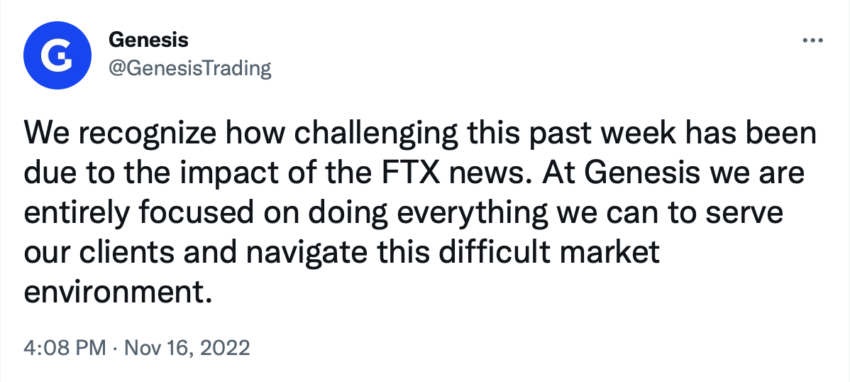This screenshot has height=382, width=850.
Task: Click the white G letter in the logo
Action: coord(56,56)
